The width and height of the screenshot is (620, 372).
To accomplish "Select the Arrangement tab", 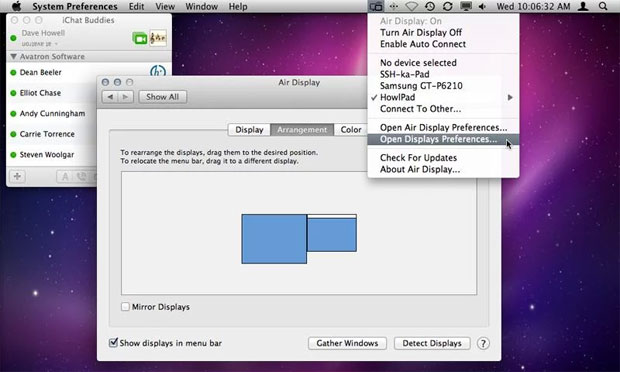I will pos(302,130).
